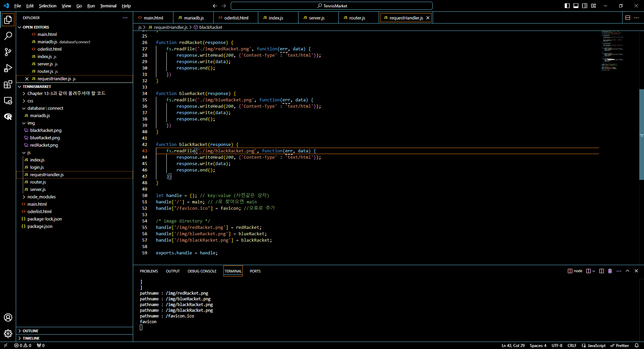Open the Manage gear icon
This screenshot has height=349, width=644.
coord(8,334)
